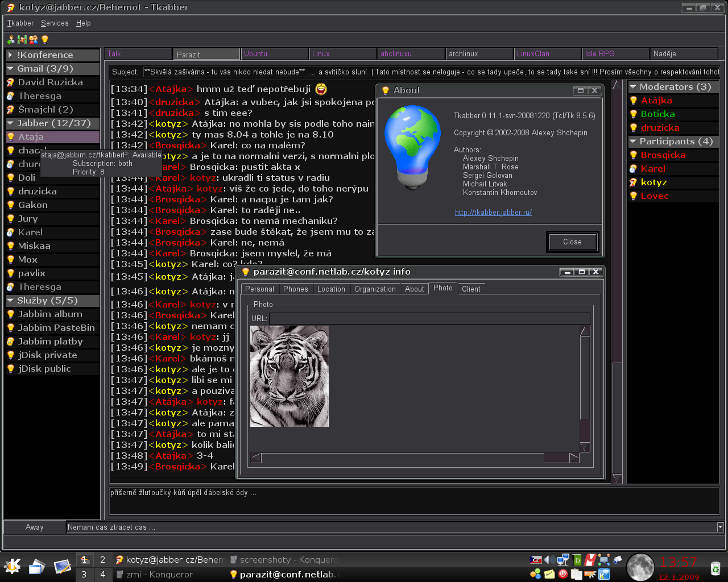This screenshot has height=582, width=728.
Task: Open the Services menu
Action: point(55,23)
